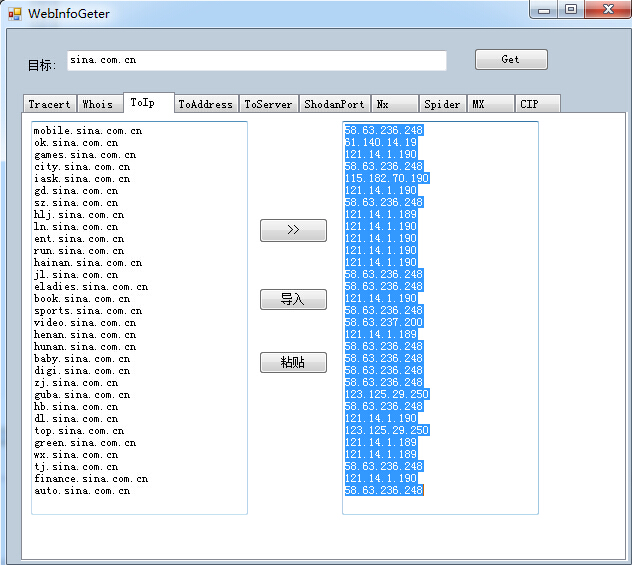Click green.sina.com.cn line
This screenshot has height=565, width=632.
click(85, 443)
